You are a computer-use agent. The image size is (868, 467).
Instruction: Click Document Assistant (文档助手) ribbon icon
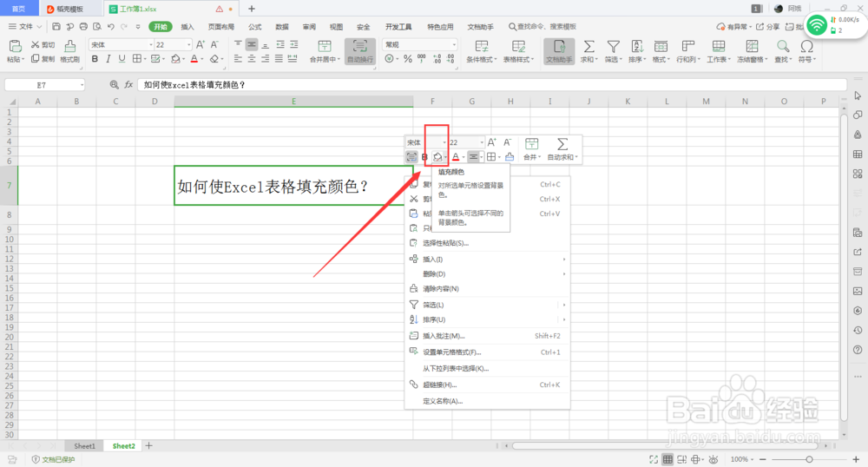coord(558,51)
